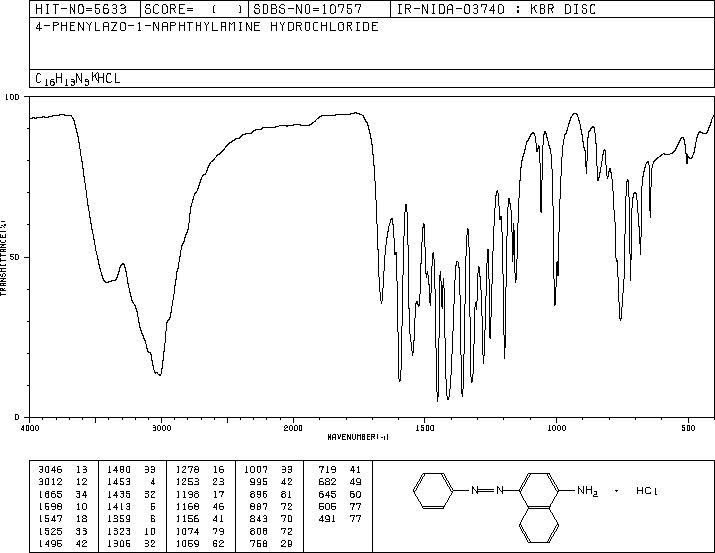715x553 pixels.
Task: Click the 2000 x-axis tick label
Action: tap(293, 428)
